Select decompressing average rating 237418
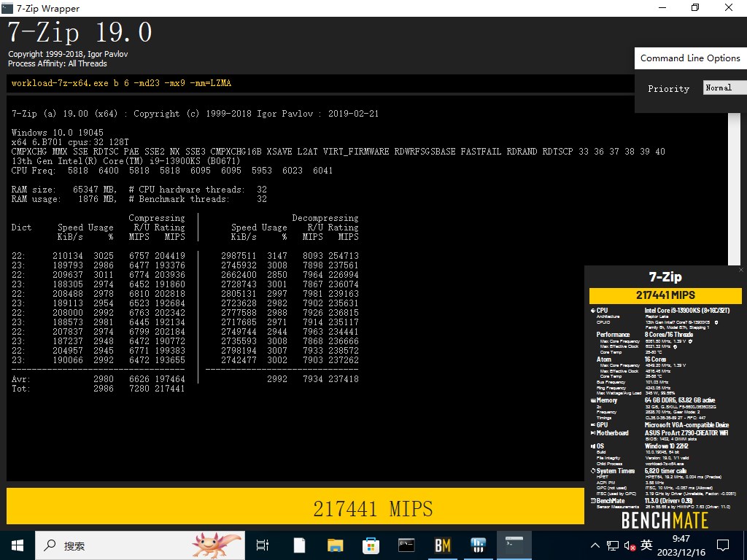The width and height of the screenshot is (747, 560). pos(344,379)
